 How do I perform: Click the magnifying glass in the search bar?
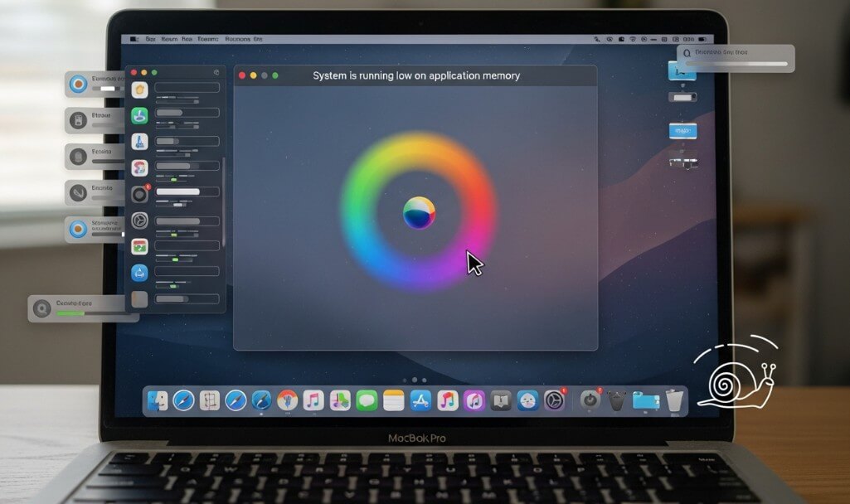pyautogui.click(x=687, y=53)
